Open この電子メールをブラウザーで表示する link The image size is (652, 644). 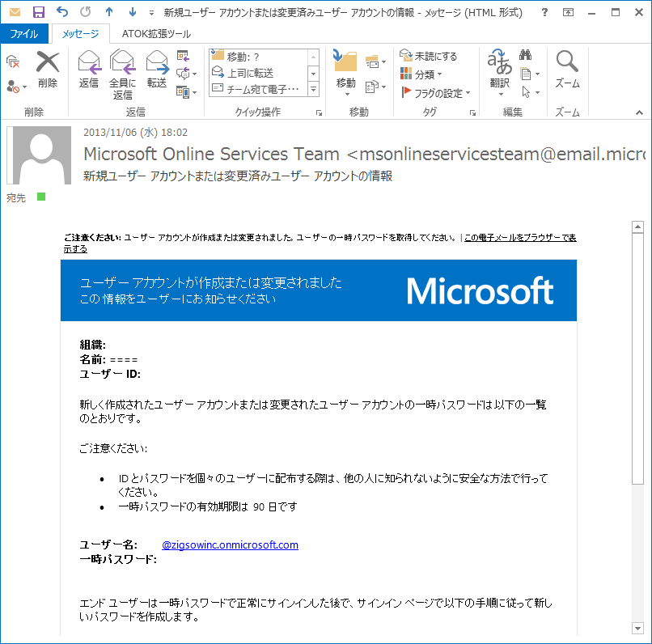tap(320, 244)
